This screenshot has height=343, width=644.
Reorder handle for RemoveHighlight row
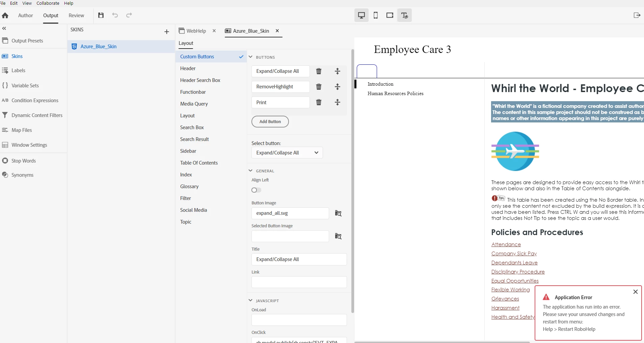(x=338, y=87)
